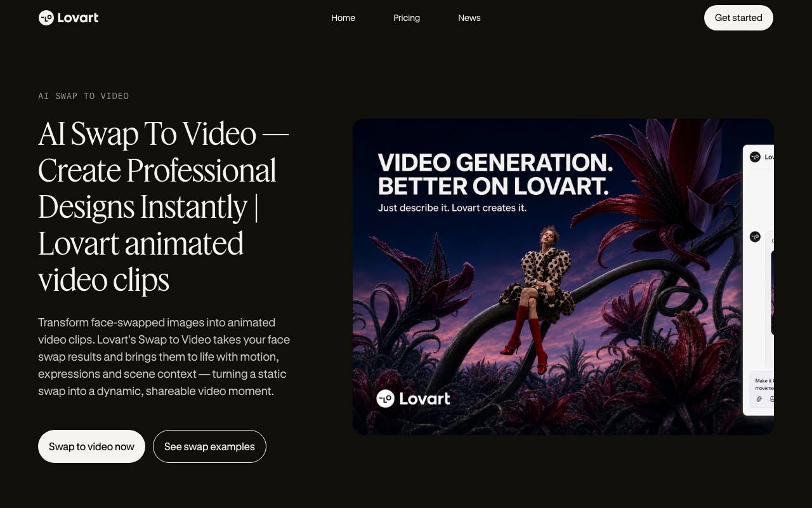The image size is (812, 508).
Task: Click Swap to video now button
Action: [91, 446]
